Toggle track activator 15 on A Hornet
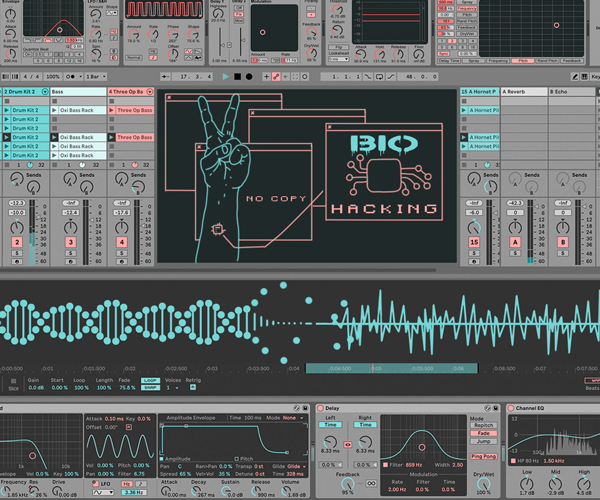600x500 pixels. click(474, 242)
